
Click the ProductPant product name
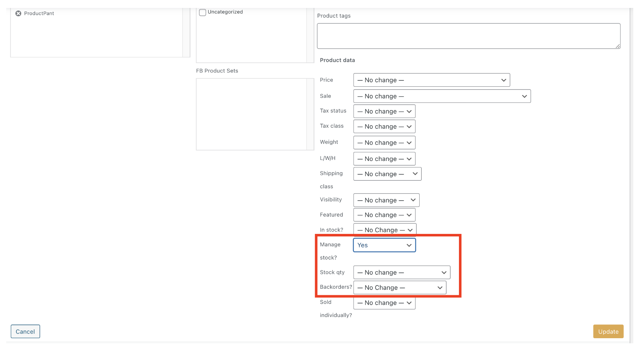(x=39, y=13)
